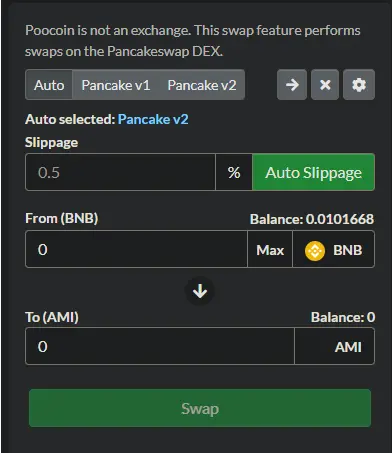Focus the To (AMI) amount field

tap(160, 347)
